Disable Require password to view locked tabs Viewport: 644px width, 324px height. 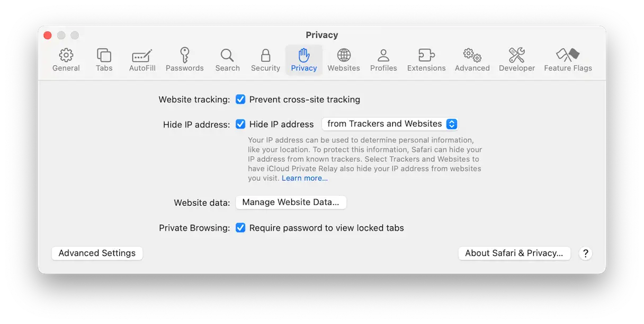[240, 228]
